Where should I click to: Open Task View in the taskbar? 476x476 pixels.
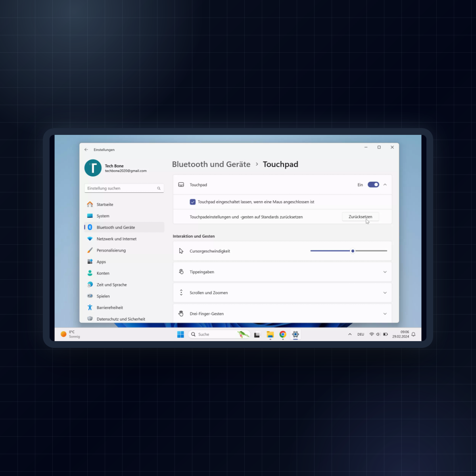coord(257,335)
